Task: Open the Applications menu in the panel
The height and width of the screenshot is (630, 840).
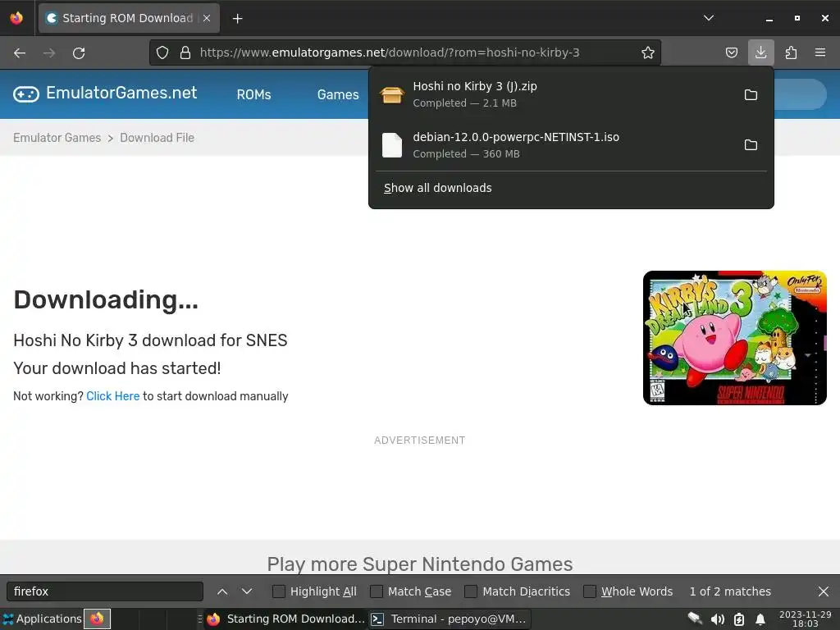Action: tap(43, 619)
